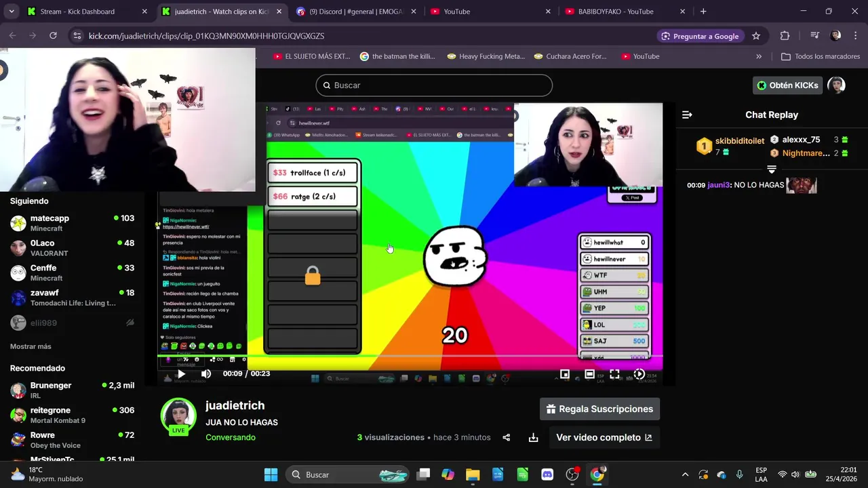
Task: Seek on the clip green progress bar
Action: (410, 355)
